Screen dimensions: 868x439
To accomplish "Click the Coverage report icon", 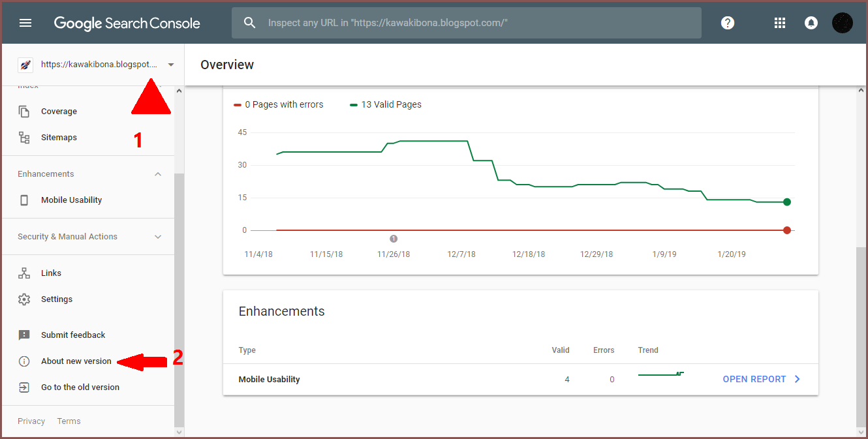I will [x=24, y=112].
